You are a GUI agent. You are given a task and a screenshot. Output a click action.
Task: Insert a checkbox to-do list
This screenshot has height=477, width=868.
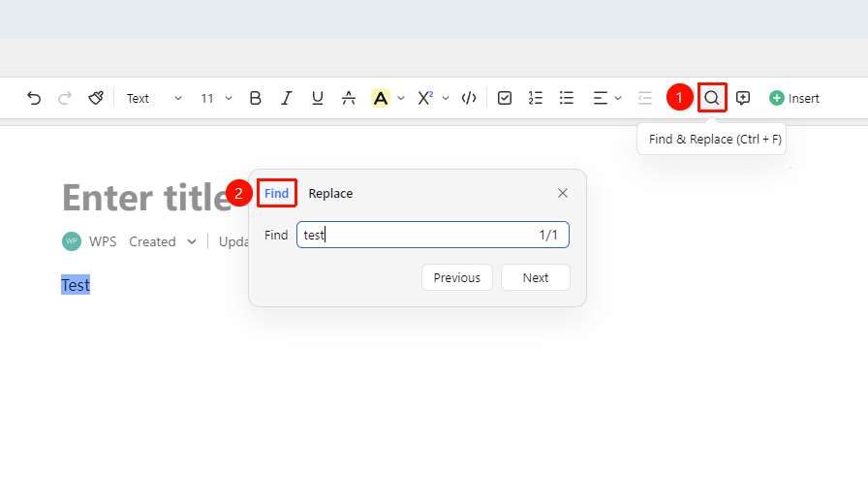coord(505,98)
